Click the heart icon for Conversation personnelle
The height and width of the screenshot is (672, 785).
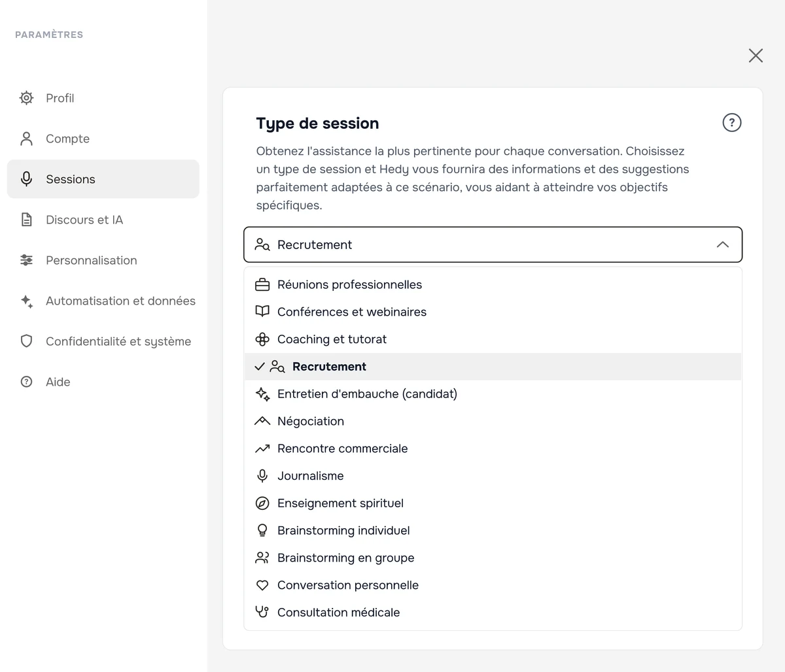click(x=262, y=585)
